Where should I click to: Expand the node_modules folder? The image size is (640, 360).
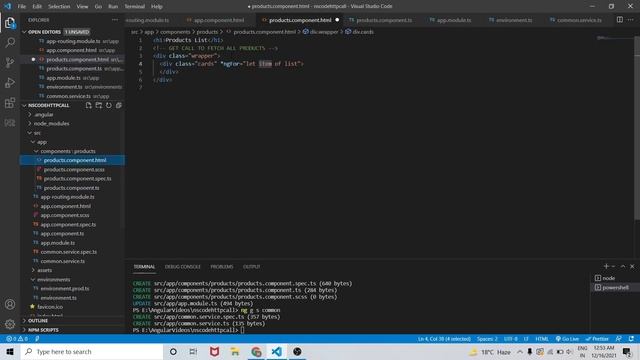51,124
